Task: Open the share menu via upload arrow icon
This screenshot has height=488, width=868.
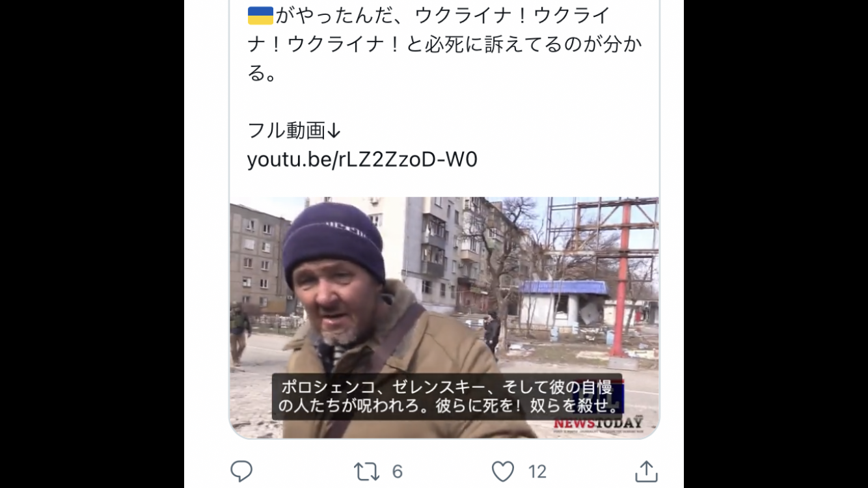Action: 646,471
